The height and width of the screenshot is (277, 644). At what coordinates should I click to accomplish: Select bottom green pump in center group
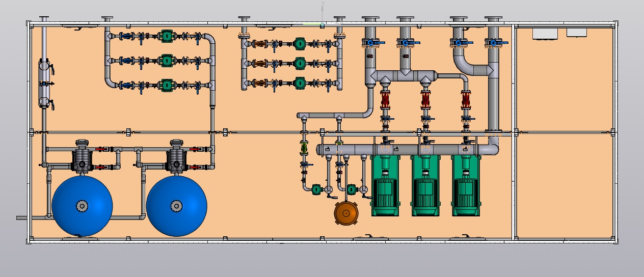coord(300,82)
